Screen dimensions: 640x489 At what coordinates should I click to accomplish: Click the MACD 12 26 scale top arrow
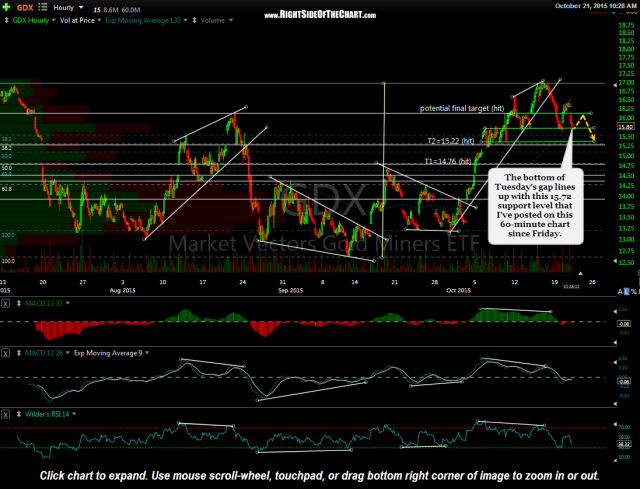(615, 362)
